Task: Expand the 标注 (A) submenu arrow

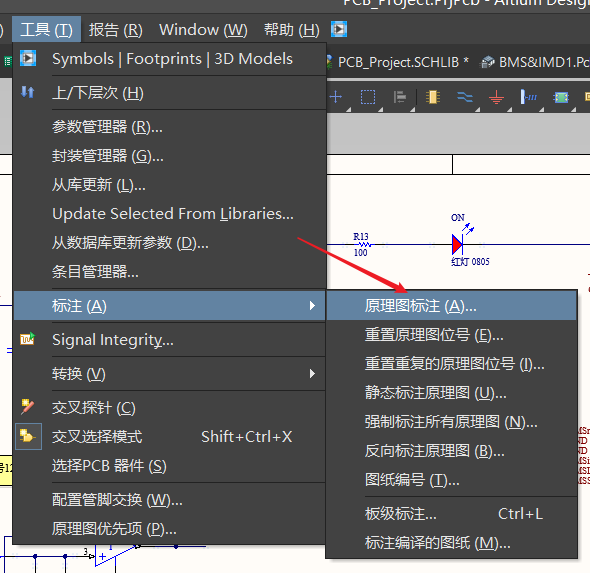Action: point(312,305)
